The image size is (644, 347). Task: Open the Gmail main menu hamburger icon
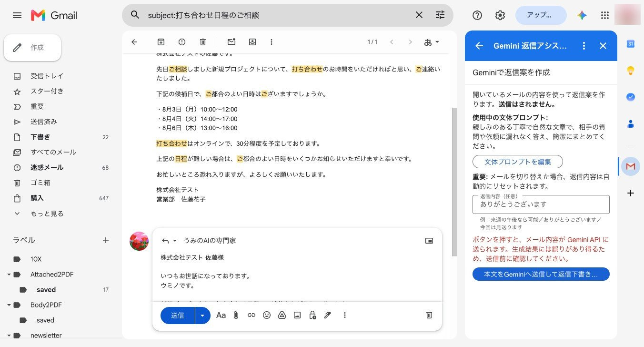[17, 15]
